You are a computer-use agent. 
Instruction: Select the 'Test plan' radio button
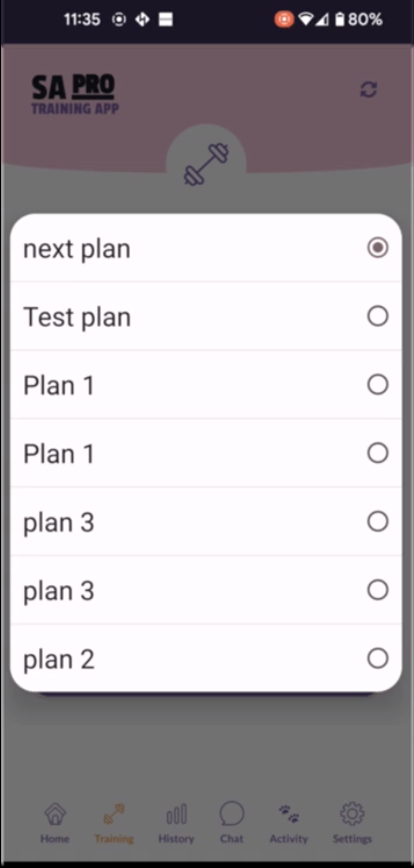coord(377,316)
